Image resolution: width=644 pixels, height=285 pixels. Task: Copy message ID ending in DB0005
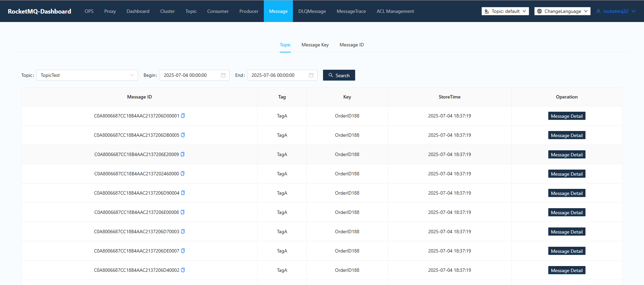click(183, 135)
